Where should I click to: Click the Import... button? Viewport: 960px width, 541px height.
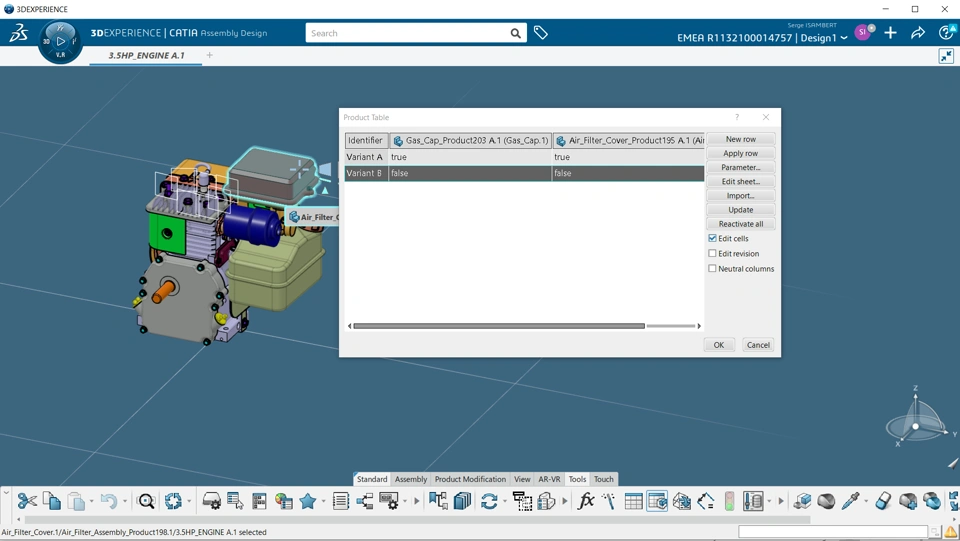(741, 196)
